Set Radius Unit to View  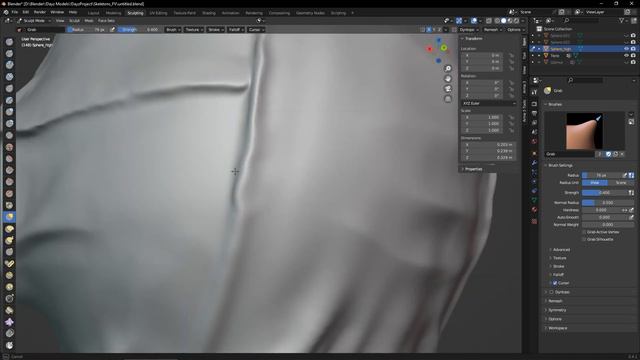point(595,183)
